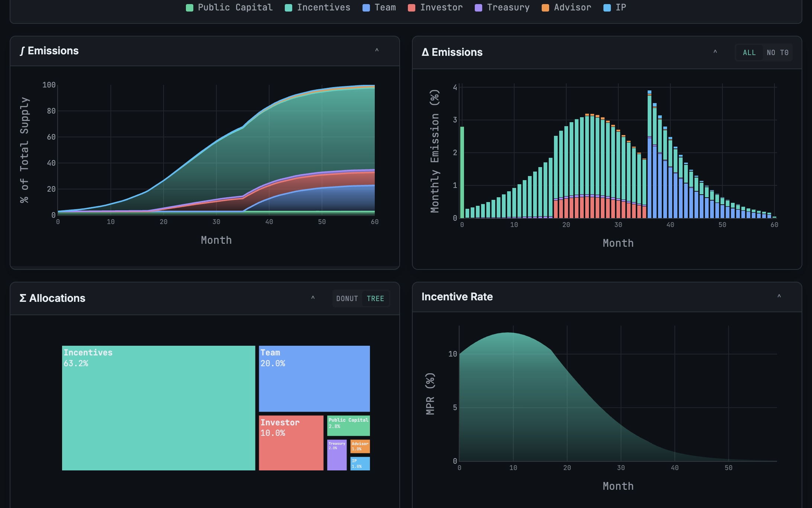This screenshot has width=812, height=508.
Task: Toggle the Team legend entry
Action: coord(379,7)
